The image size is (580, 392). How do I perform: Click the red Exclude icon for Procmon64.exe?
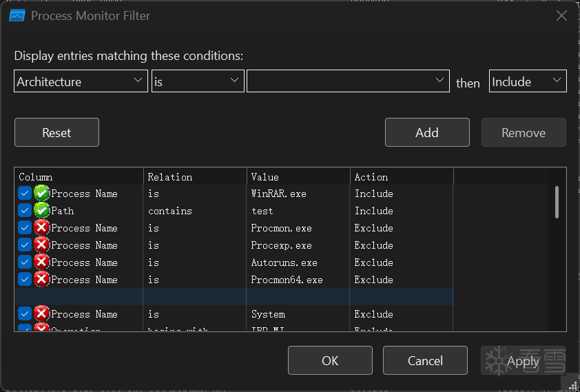[41, 280]
